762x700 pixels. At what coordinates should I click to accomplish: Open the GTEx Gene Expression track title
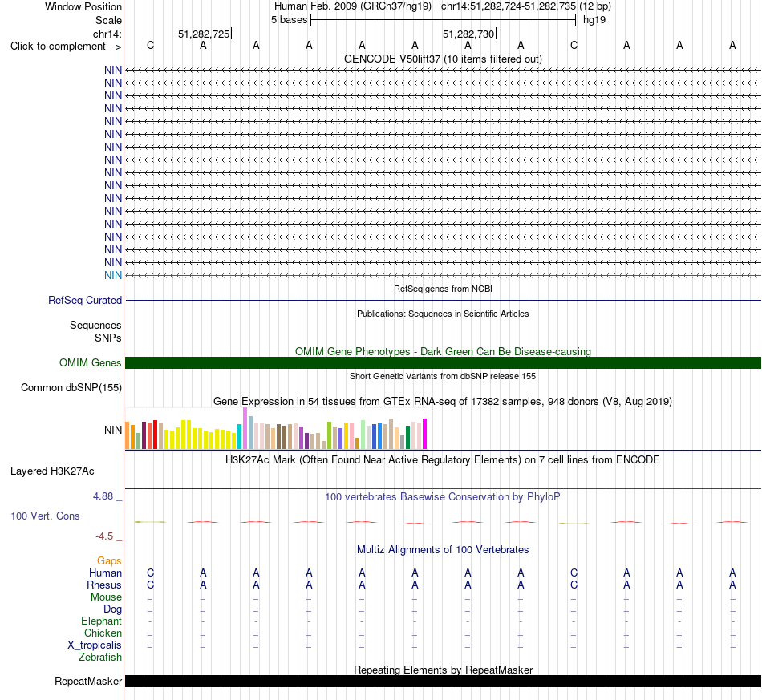point(443,401)
